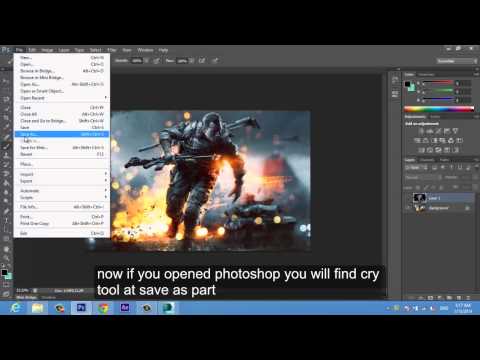Select the Layer 1 thumbnail

tap(419, 198)
